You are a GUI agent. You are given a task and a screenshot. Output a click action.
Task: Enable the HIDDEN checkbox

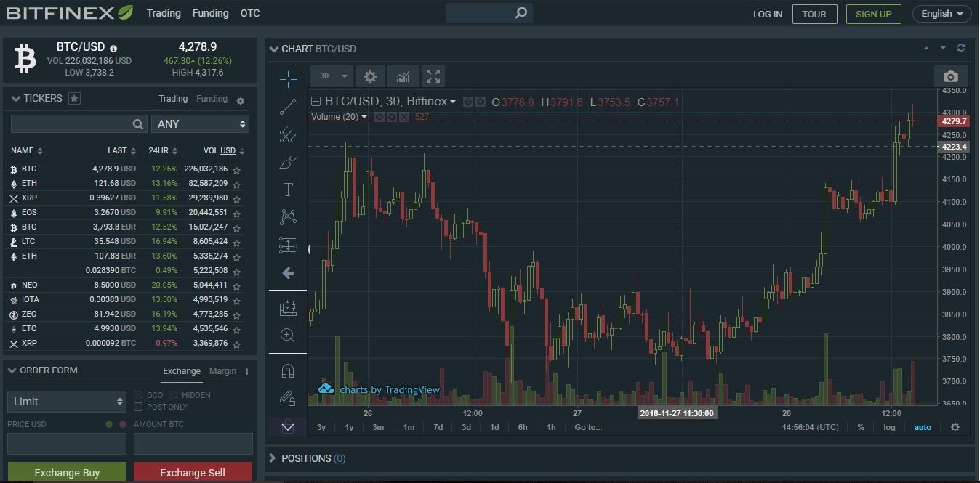(x=172, y=395)
